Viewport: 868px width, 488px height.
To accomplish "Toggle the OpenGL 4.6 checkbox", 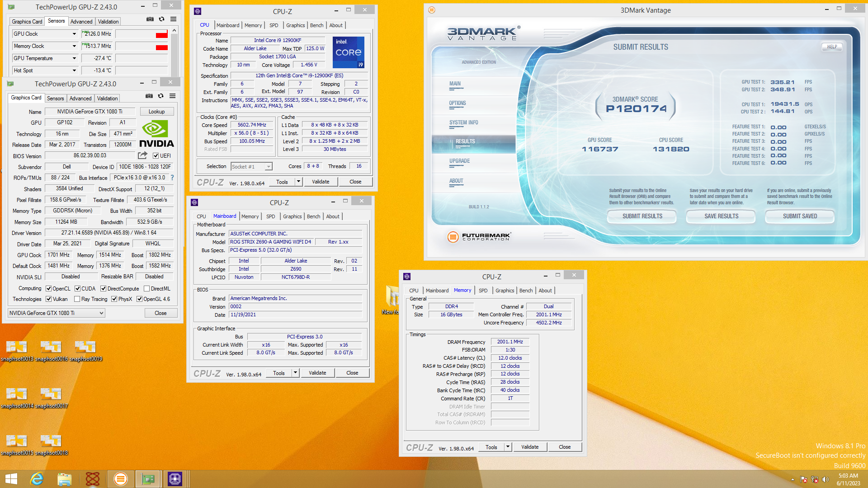I will click(140, 299).
